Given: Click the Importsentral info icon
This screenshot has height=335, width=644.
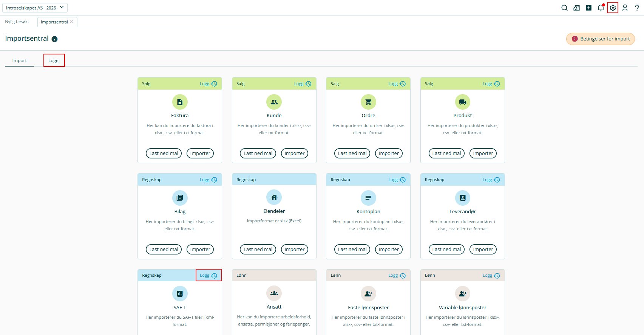Looking at the screenshot, I should 54,39.
